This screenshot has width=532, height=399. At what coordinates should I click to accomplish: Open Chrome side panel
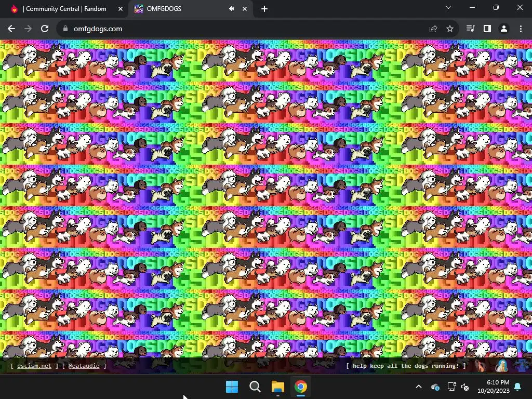[x=487, y=29]
